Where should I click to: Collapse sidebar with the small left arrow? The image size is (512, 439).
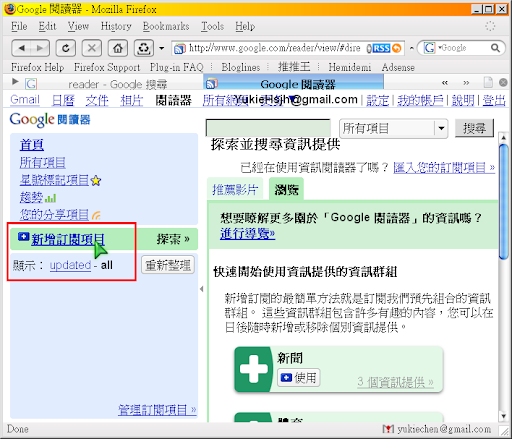pos(202,289)
